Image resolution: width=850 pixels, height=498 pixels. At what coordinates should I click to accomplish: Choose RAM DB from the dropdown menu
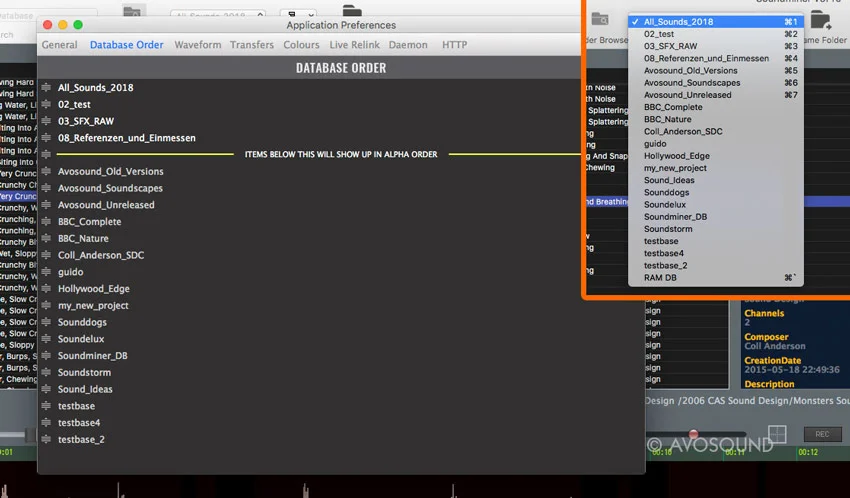716,277
